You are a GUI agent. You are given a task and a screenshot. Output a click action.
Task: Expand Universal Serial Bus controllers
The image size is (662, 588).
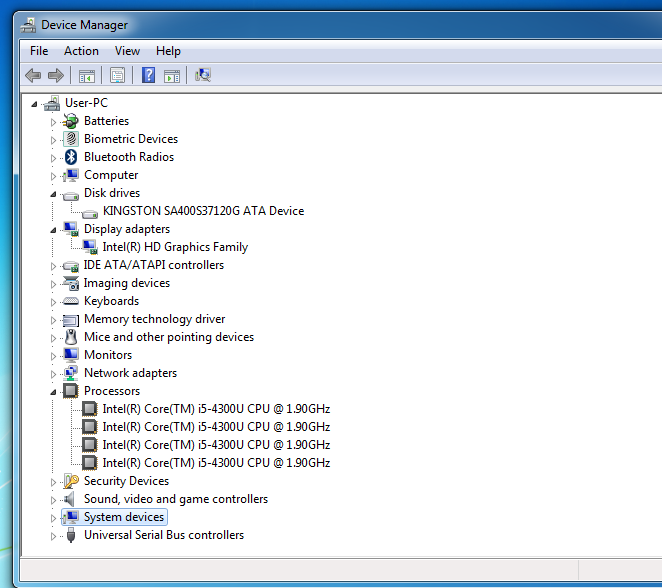click(53, 537)
